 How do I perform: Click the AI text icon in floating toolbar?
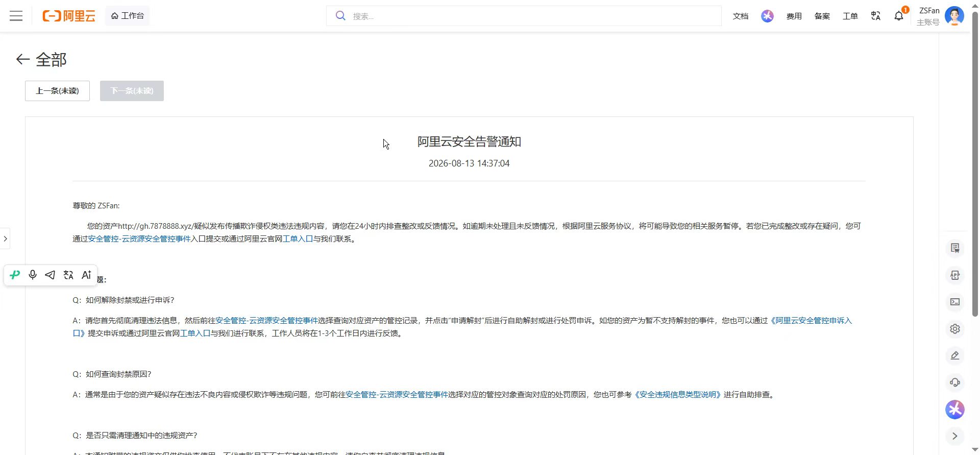click(x=86, y=275)
